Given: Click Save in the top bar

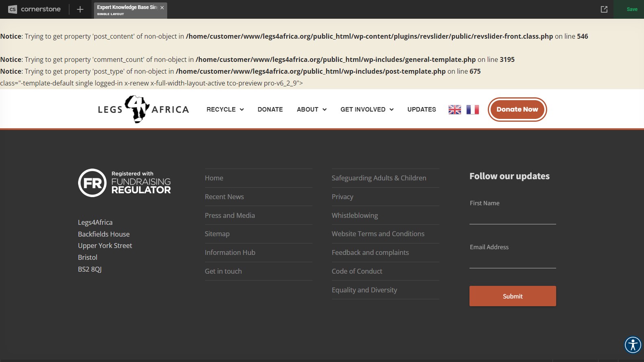Looking at the screenshot, I should 632,9.
